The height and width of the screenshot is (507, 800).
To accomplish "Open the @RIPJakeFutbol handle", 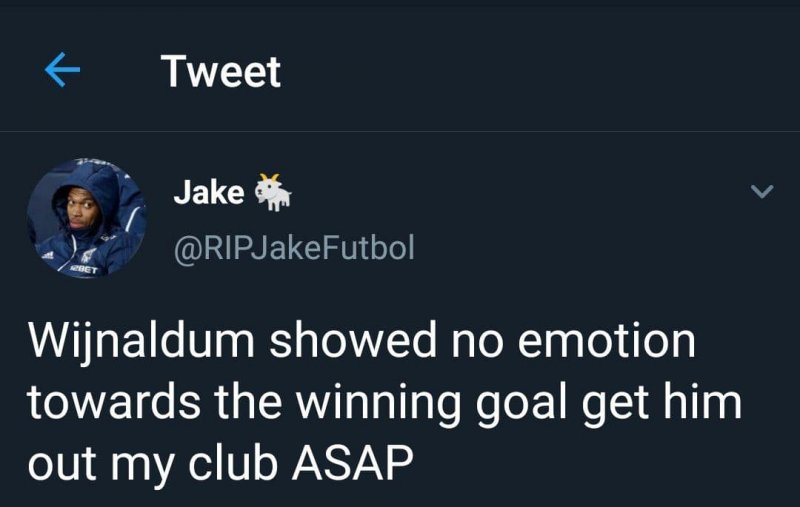I will [x=293, y=247].
